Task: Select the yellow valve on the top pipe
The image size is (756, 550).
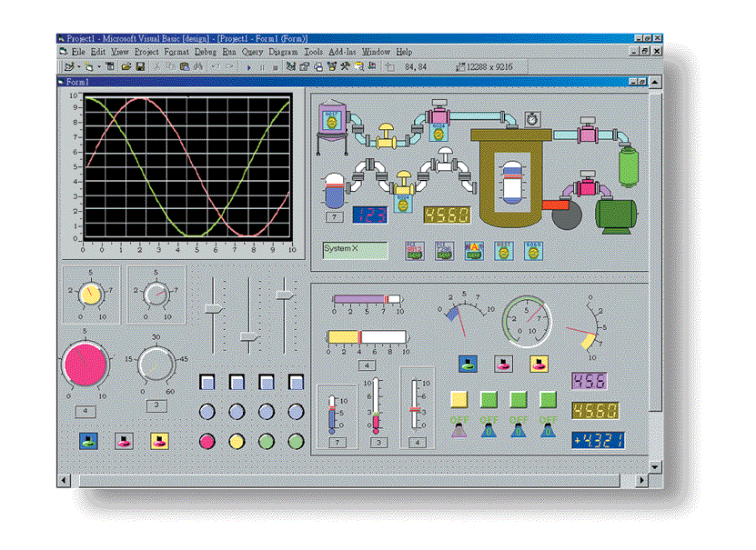Action: click(386, 135)
